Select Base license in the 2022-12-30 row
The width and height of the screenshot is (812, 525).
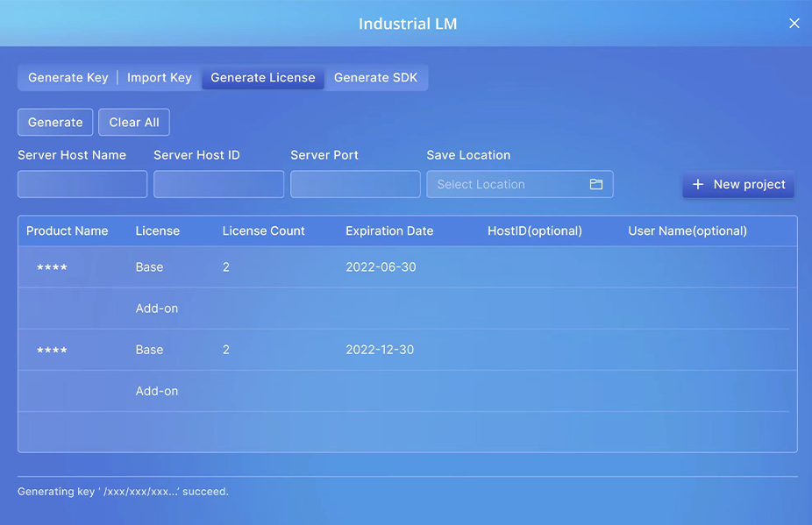(x=150, y=350)
